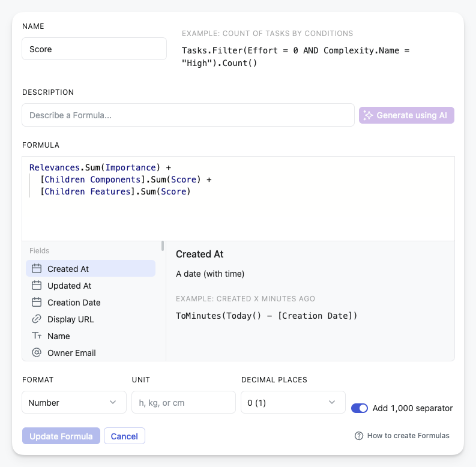Focus the Describe a Formula description field
Image resolution: width=476 pixels, height=467 pixels.
click(188, 115)
